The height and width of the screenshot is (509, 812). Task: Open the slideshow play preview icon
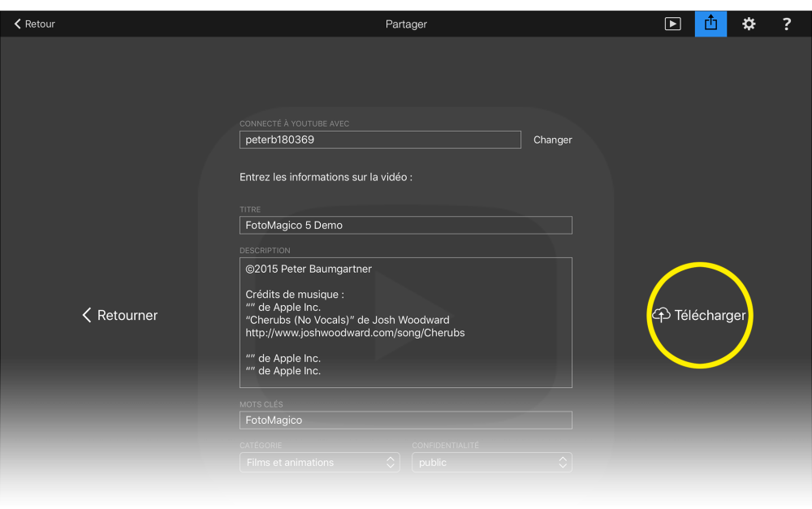click(672, 24)
